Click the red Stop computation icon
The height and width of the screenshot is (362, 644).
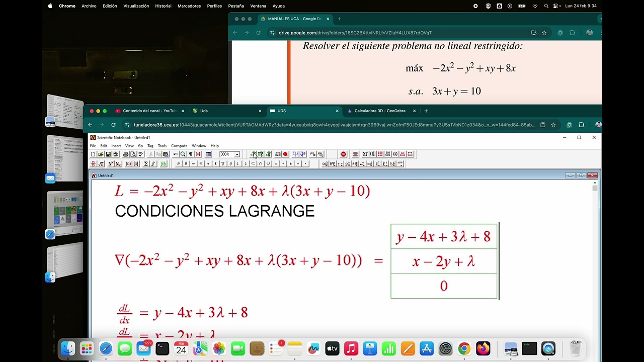344,154
